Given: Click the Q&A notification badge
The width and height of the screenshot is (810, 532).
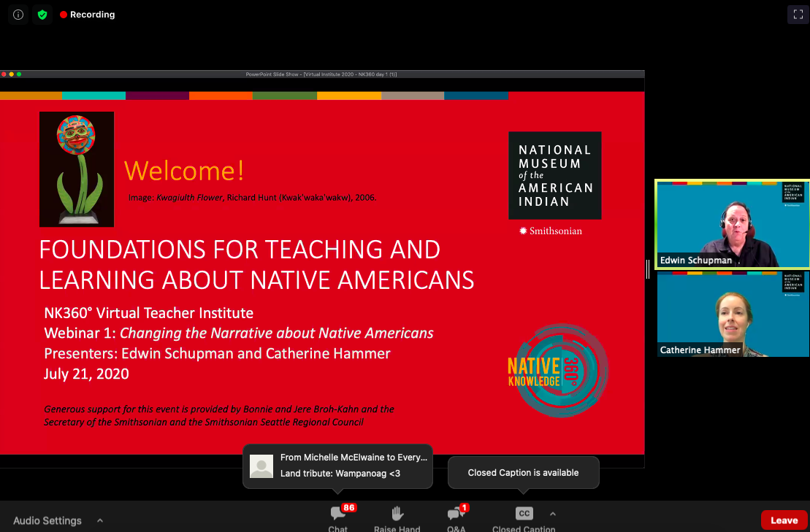Looking at the screenshot, I should click(464, 508).
